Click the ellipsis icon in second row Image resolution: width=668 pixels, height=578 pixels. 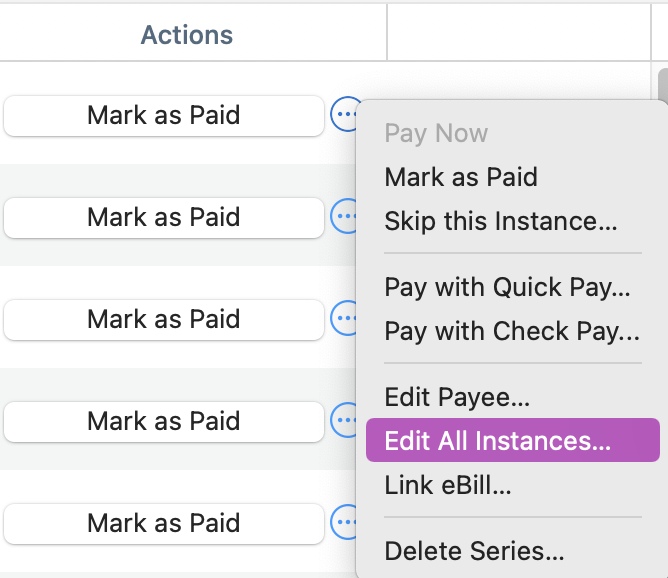[x=343, y=217]
